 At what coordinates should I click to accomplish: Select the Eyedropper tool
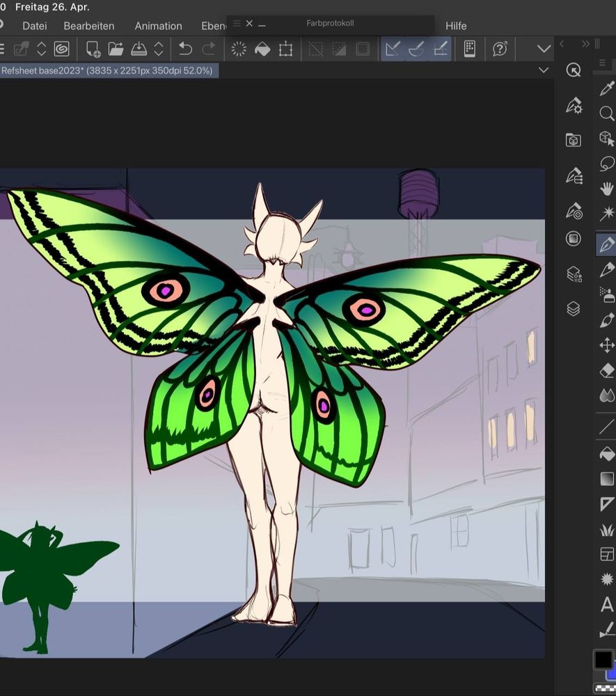607,88
